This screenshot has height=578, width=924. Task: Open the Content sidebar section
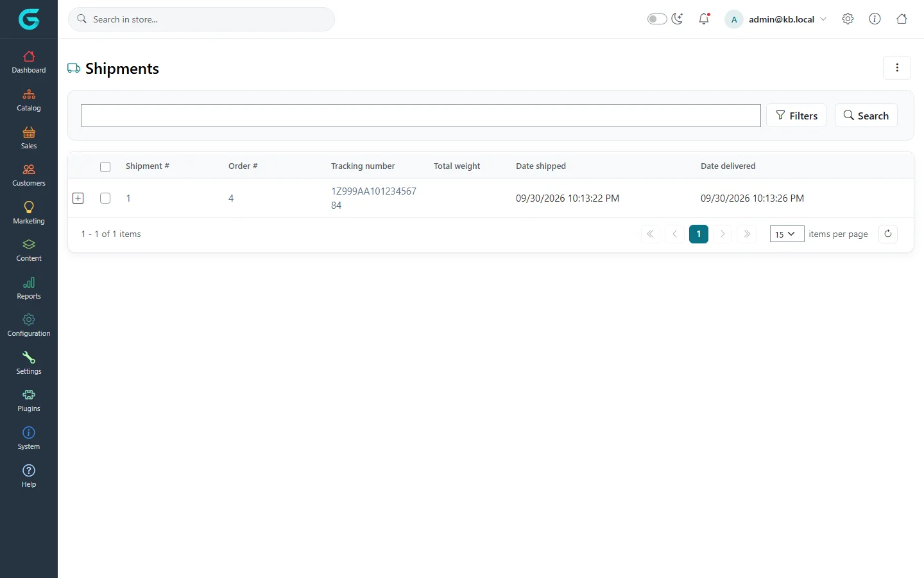point(29,250)
